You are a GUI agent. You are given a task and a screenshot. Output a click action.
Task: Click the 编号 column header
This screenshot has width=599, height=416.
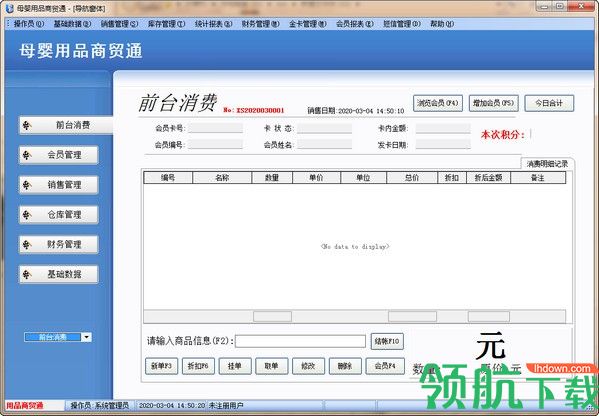coord(168,178)
